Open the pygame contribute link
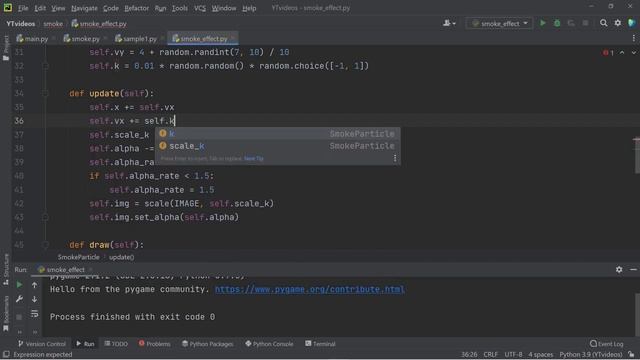This screenshot has width=640, height=360. (309, 289)
